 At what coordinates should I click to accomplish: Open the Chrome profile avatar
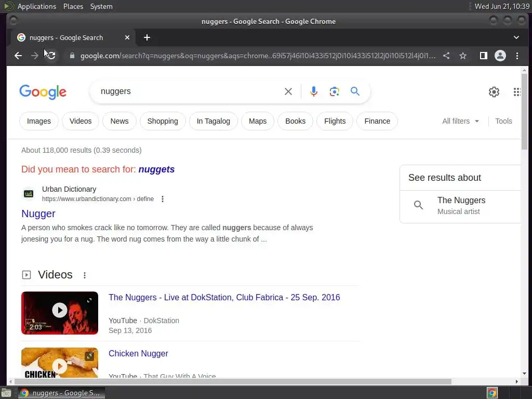coord(500,56)
